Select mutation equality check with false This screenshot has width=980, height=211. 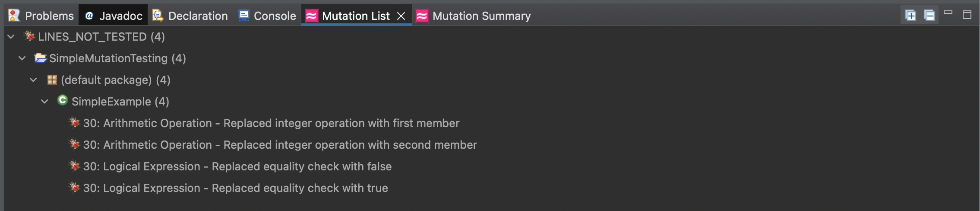pyautogui.click(x=237, y=166)
